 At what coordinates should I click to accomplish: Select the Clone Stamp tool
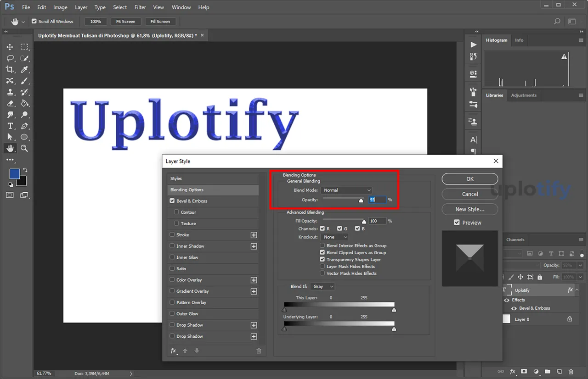(10, 92)
